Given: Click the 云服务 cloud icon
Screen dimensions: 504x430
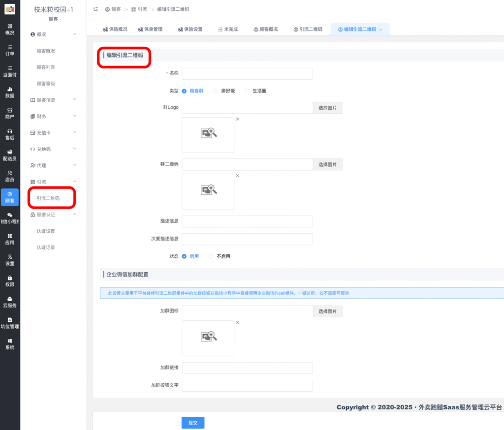Looking at the screenshot, I should (x=10, y=302).
